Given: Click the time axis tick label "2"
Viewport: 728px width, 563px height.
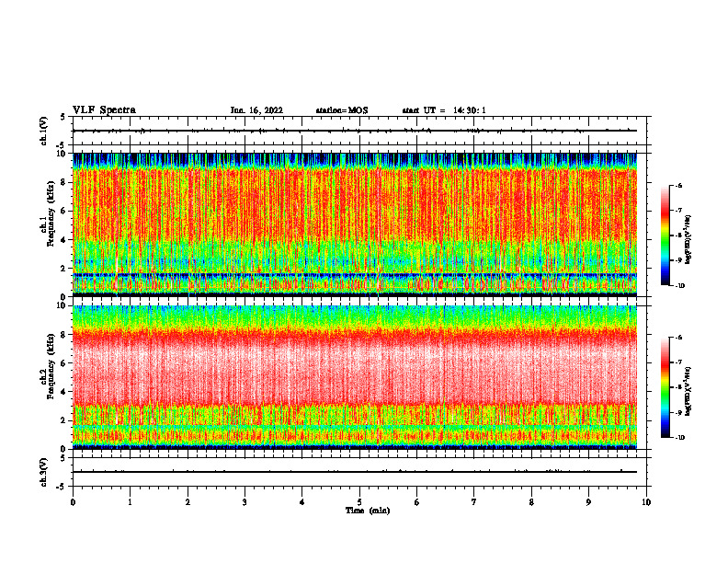Looking at the screenshot, I should (x=188, y=502).
